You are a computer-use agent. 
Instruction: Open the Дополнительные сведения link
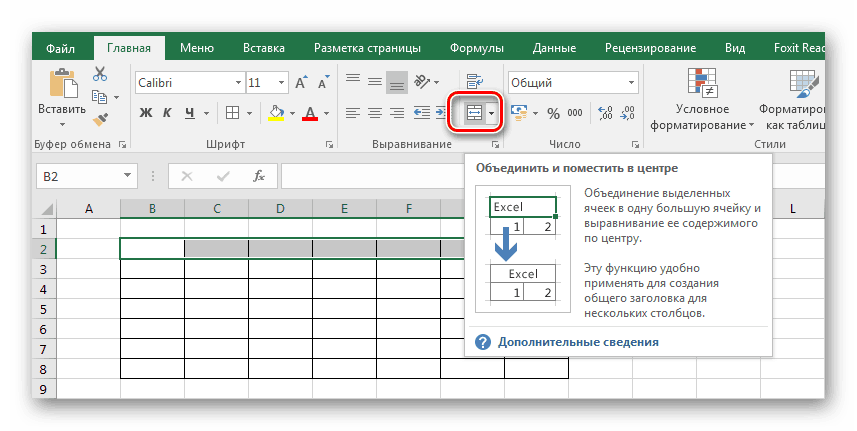coord(579,341)
